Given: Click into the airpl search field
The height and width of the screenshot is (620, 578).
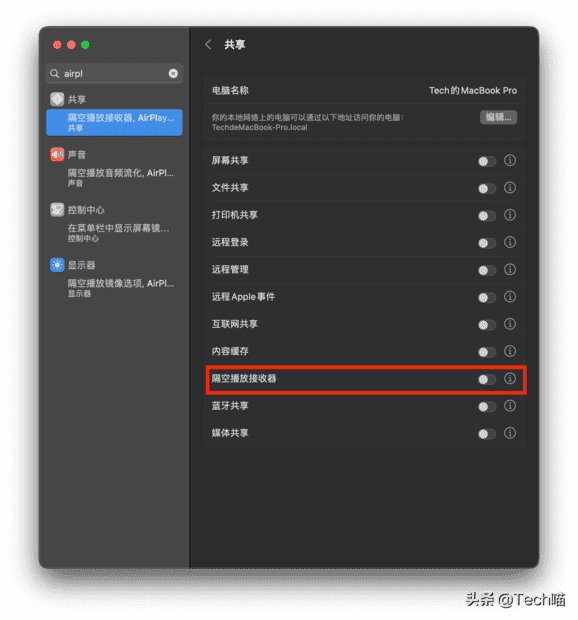Looking at the screenshot, I should point(114,74).
